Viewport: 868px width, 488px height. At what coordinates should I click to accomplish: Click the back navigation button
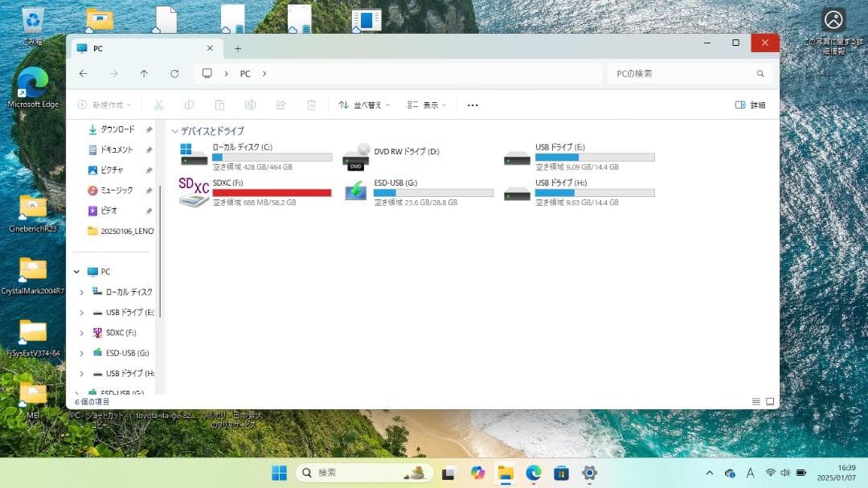84,73
